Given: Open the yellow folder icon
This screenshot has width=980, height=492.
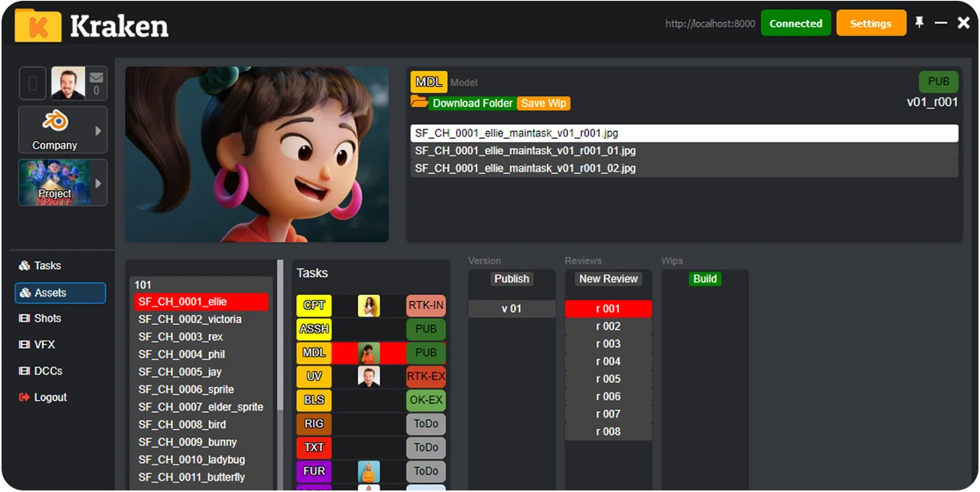Looking at the screenshot, I should point(419,102).
